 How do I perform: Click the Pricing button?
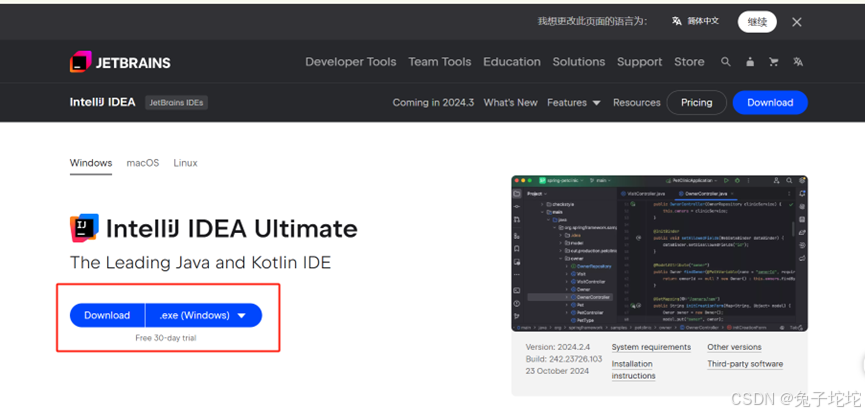[696, 103]
